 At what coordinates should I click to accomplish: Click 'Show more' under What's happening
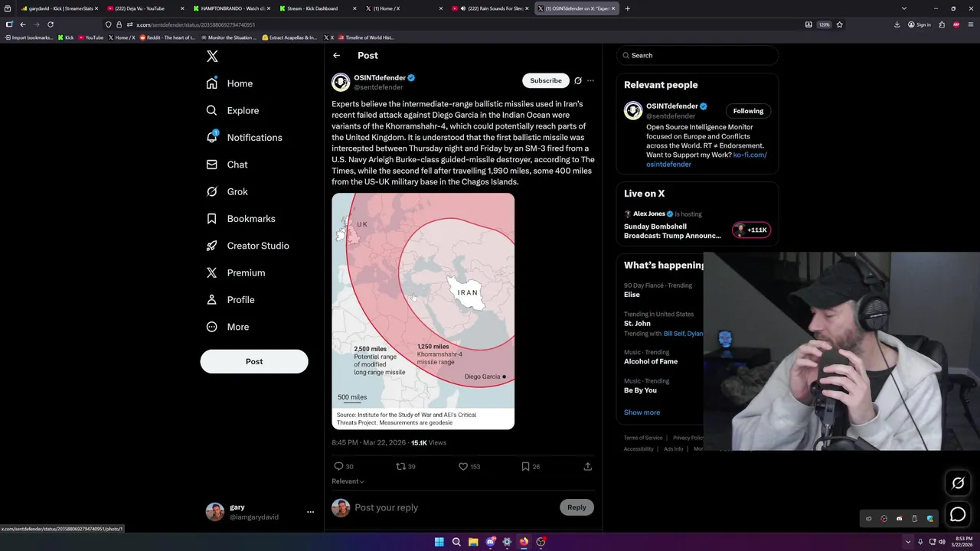pos(642,412)
